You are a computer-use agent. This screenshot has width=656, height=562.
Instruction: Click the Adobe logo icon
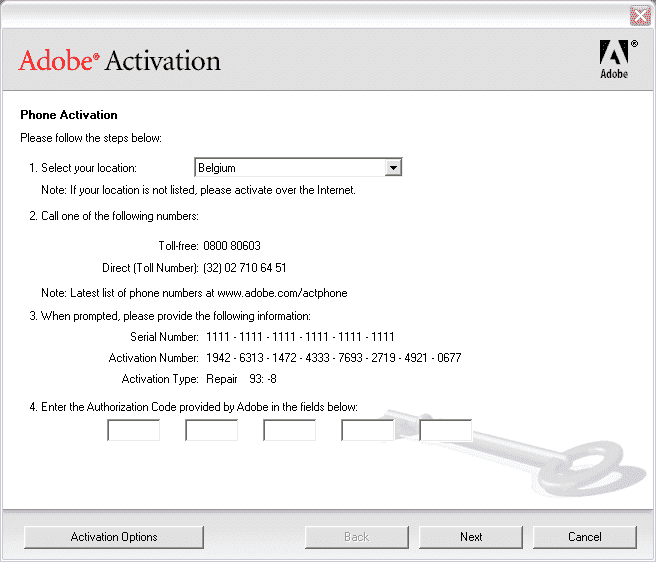tap(613, 59)
